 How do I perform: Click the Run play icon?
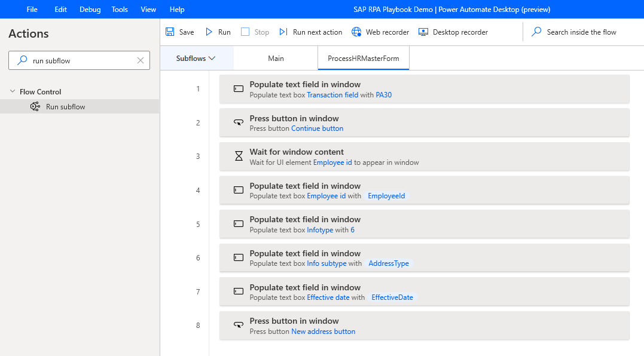tap(209, 32)
